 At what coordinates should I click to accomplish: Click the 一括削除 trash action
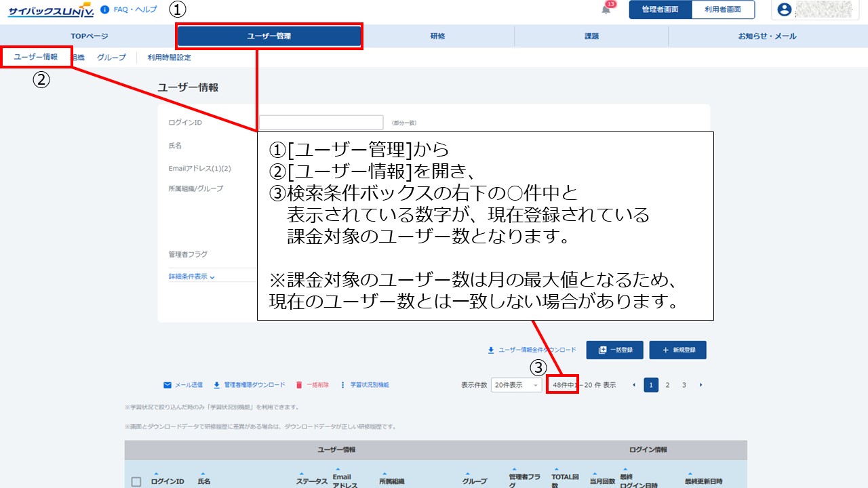click(x=312, y=385)
